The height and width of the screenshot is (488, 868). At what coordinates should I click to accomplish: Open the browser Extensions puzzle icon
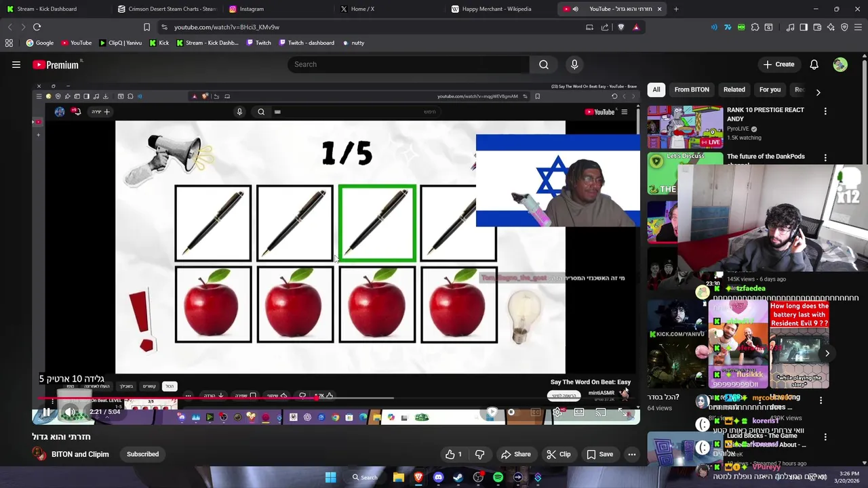click(755, 27)
